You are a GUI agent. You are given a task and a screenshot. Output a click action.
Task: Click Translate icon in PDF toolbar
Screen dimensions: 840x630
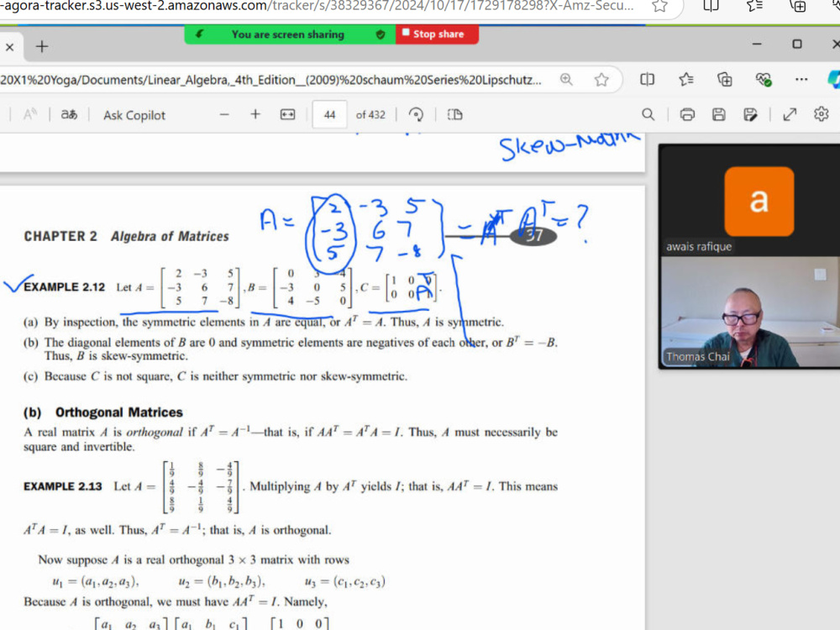[x=69, y=114]
